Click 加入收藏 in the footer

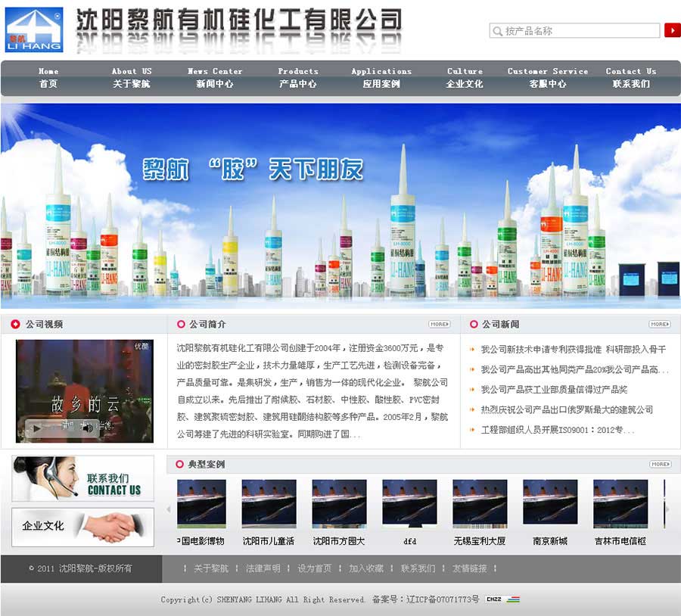pos(366,568)
